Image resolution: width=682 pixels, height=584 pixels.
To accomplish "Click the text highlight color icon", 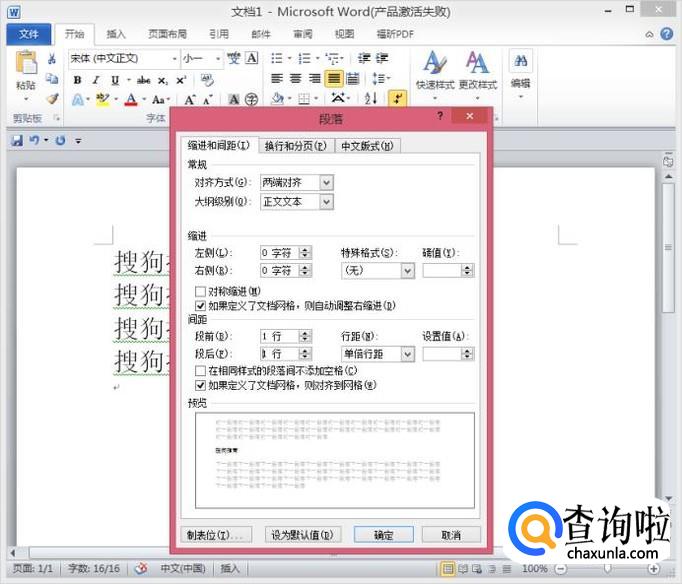I will click(x=103, y=100).
